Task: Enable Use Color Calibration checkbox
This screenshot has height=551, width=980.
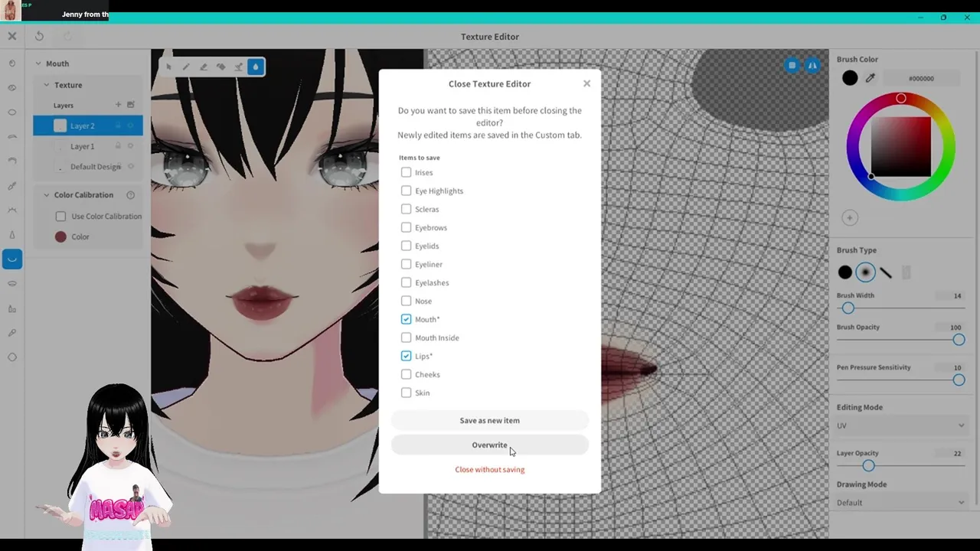Action: click(60, 217)
